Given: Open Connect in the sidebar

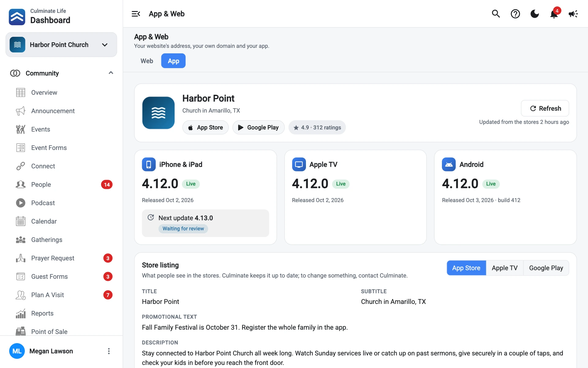Looking at the screenshot, I should pos(61,166).
